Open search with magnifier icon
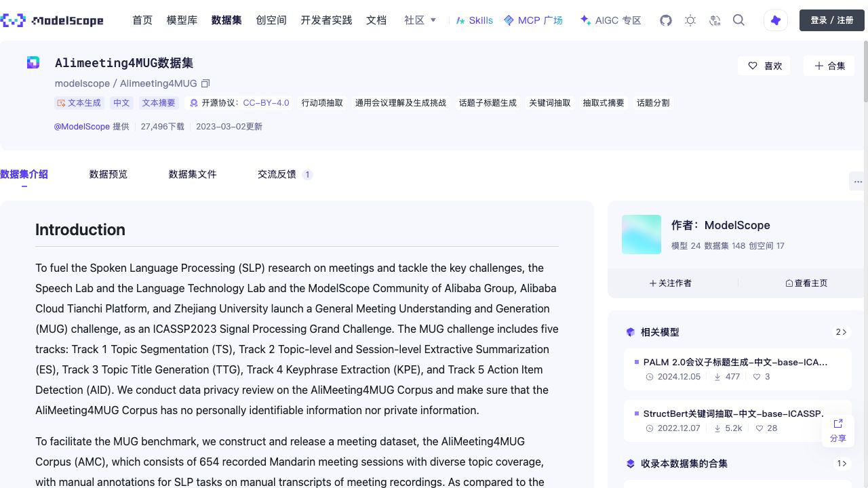Screen dimensions: 868x488 739,20
